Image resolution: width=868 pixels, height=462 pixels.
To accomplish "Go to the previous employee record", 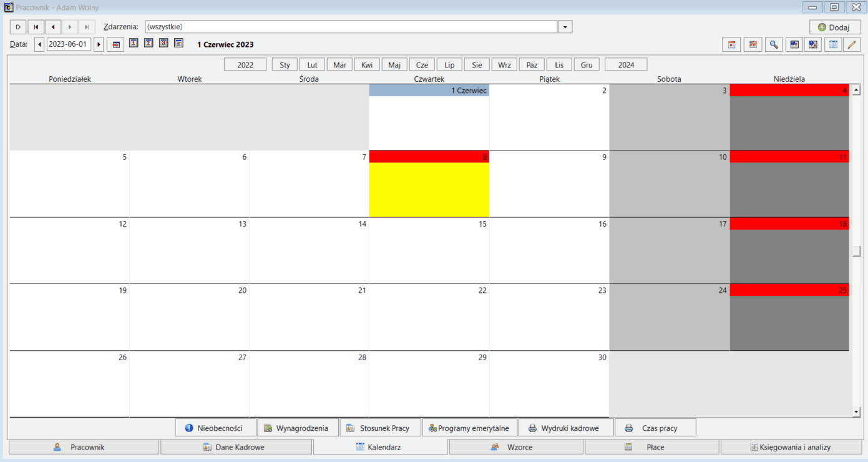I will click(53, 27).
